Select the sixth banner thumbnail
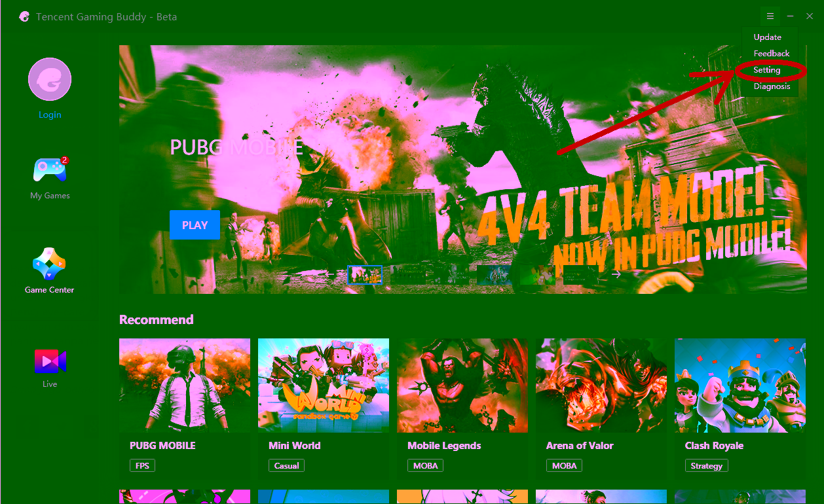Viewport: 824px width, 504px height. pyautogui.click(x=581, y=275)
